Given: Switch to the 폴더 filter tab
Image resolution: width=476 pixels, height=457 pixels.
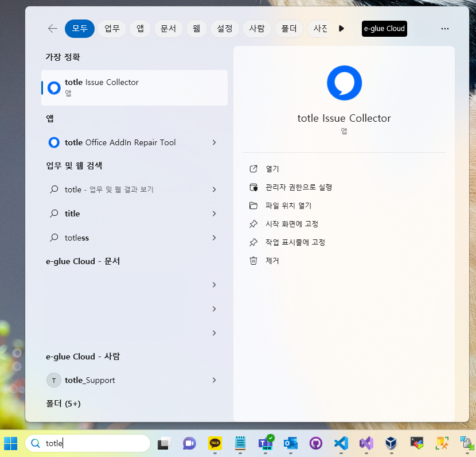Looking at the screenshot, I should 289,29.
